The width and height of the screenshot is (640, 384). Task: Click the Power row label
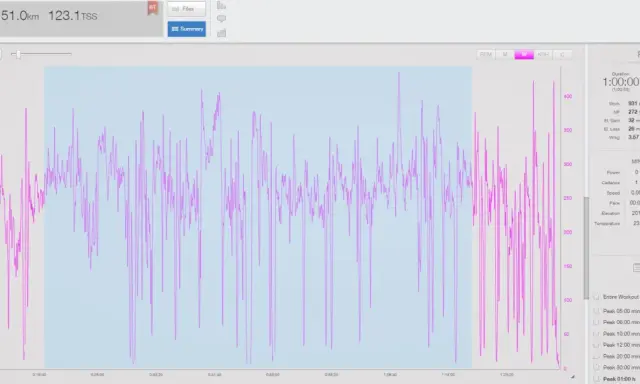[x=613, y=173]
